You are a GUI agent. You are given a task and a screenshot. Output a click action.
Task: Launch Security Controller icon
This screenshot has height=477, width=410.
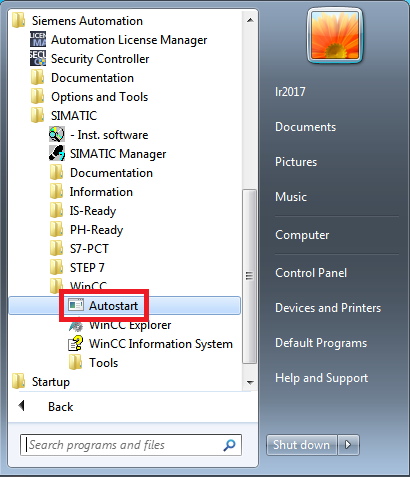coord(38,58)
